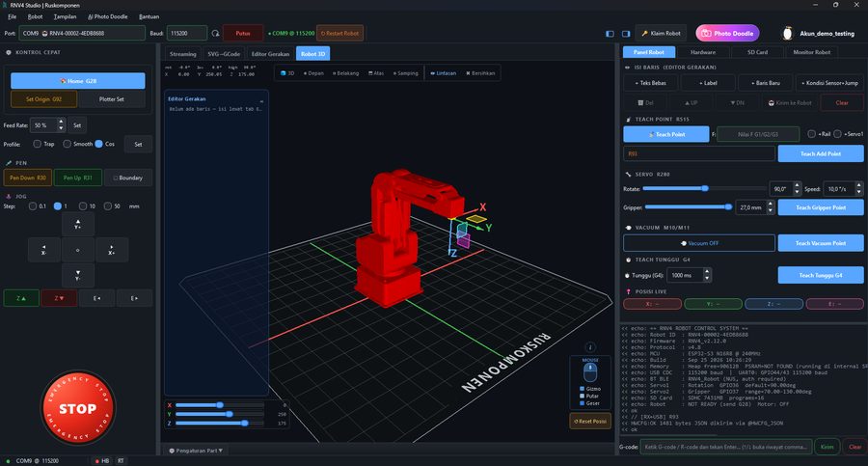Open the info icon above mouse help
Image resolution: width=868 pixels, height=466 pixels.
(x=590, y=347)
